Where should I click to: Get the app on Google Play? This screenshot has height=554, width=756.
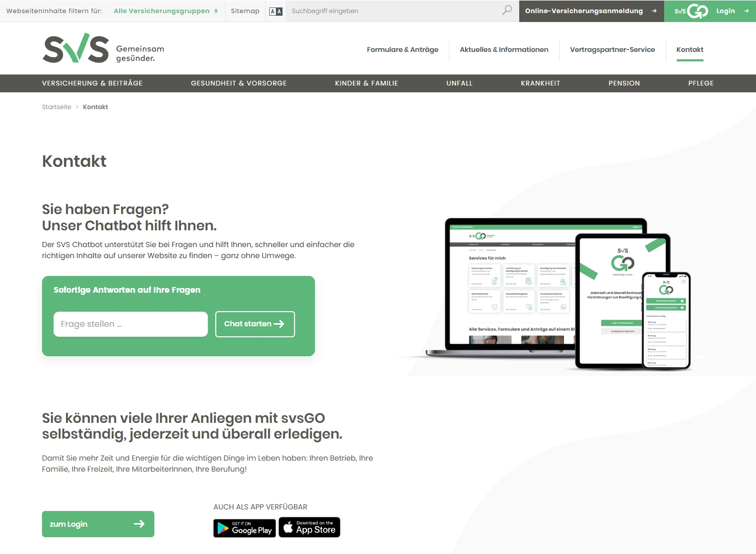tap(245, 528)
